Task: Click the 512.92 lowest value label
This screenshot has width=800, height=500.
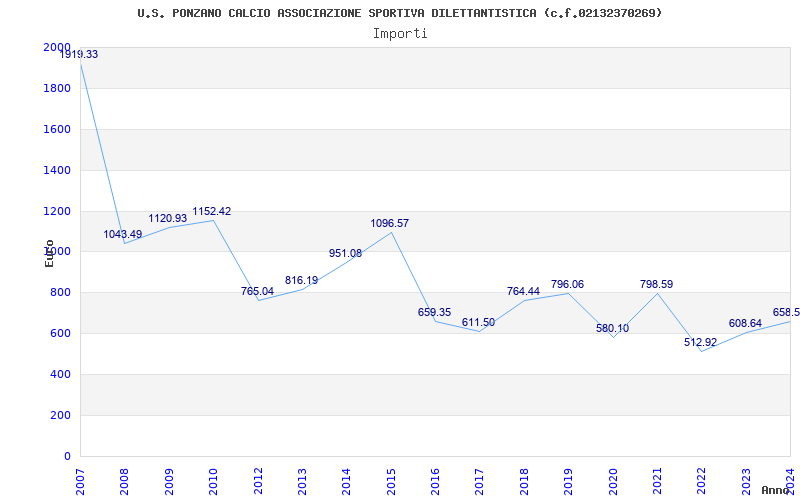Action: coord(701,342)
